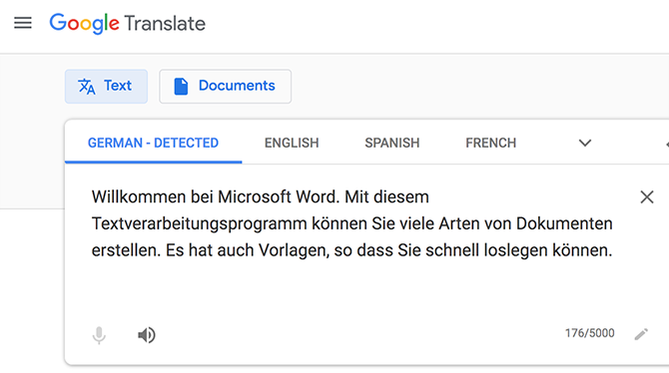
Task: Switch to Documents translation mode
Action: [x=225, y=86]
